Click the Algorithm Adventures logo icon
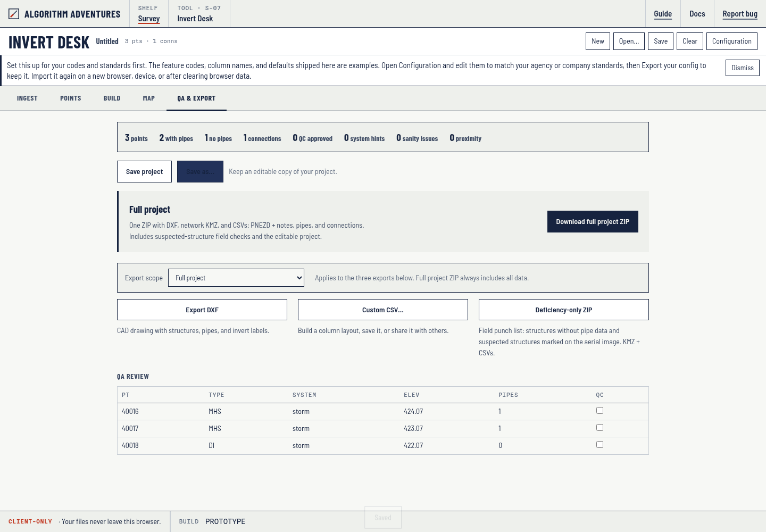 (14, 14)
